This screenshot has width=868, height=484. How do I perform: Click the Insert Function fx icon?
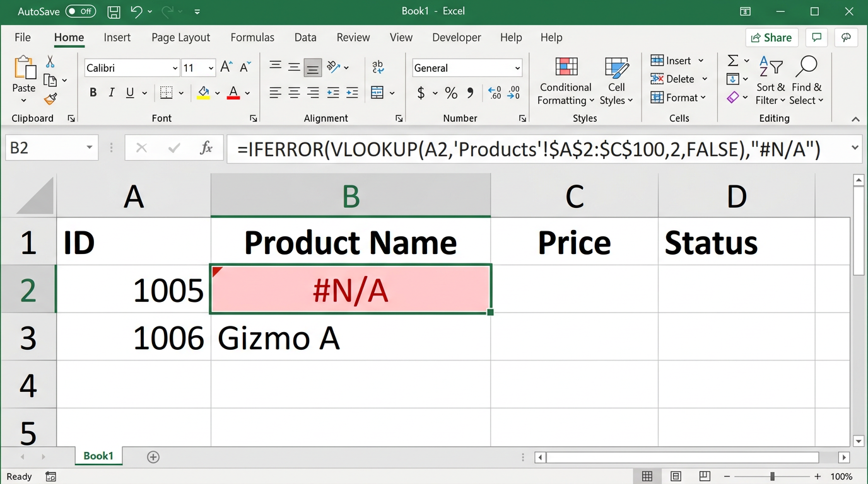(x=206, y=148)
